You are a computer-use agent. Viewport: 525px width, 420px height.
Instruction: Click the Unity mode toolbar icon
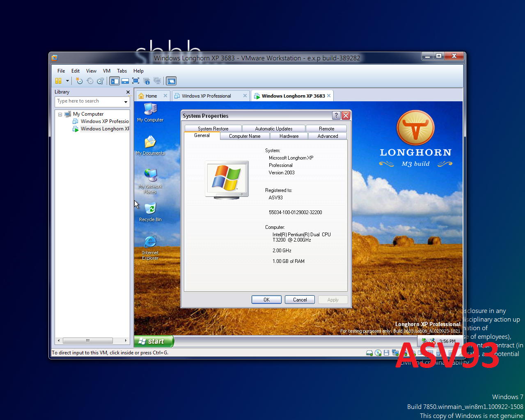click(147, 81)
